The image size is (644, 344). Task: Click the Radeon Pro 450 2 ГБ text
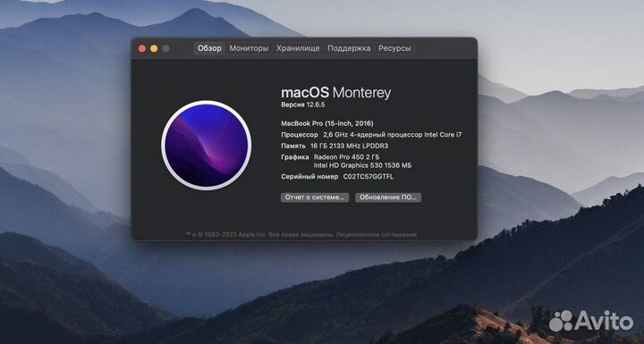click(x=347, y=157)
